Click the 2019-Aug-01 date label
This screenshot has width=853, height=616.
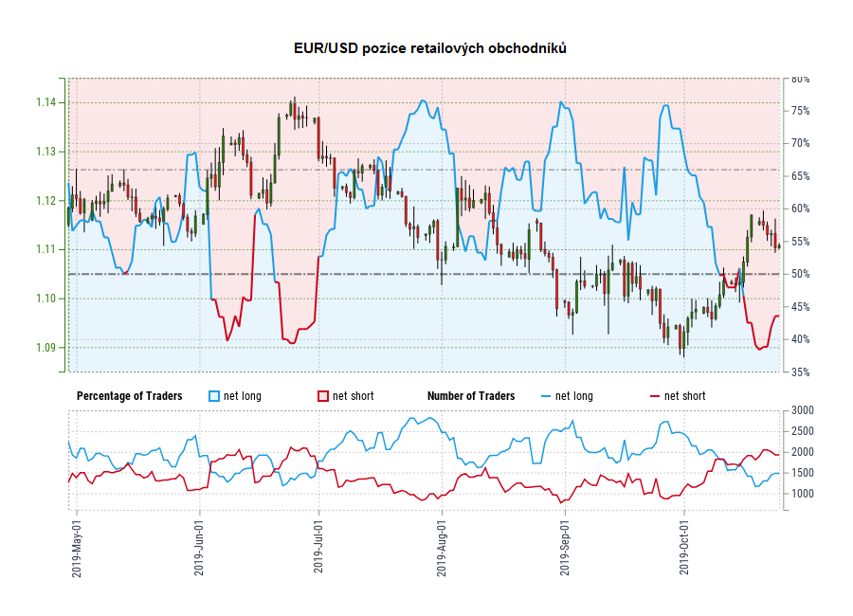pos(441,548)
